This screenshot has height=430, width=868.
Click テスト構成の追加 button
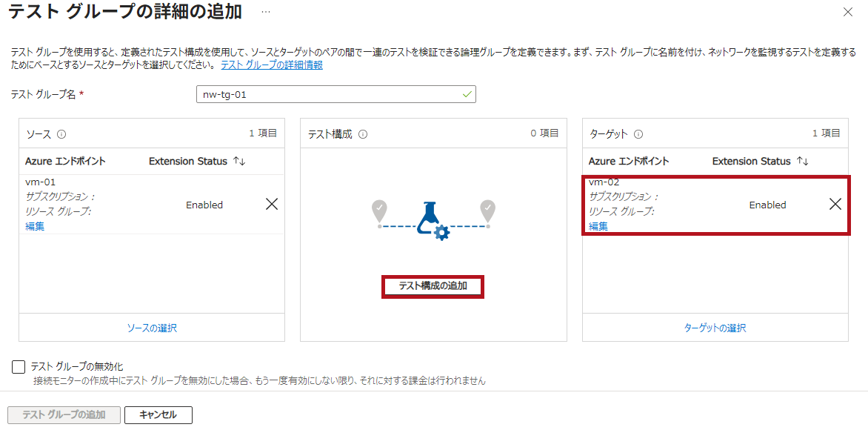[x=433, y=286]
